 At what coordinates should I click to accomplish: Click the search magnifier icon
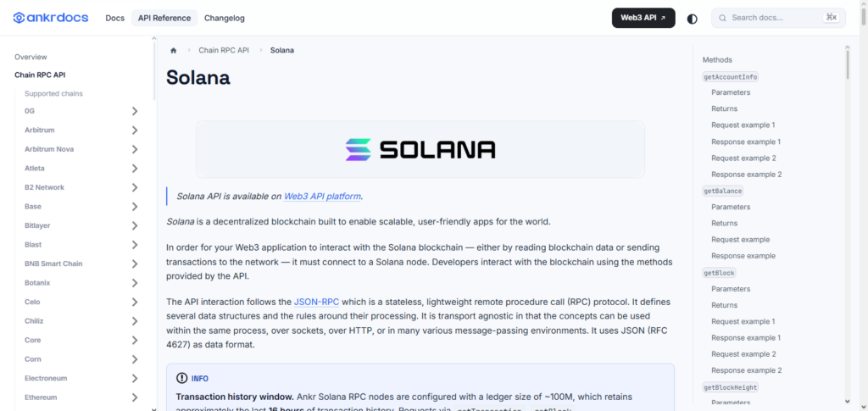(x=722, y=18)
